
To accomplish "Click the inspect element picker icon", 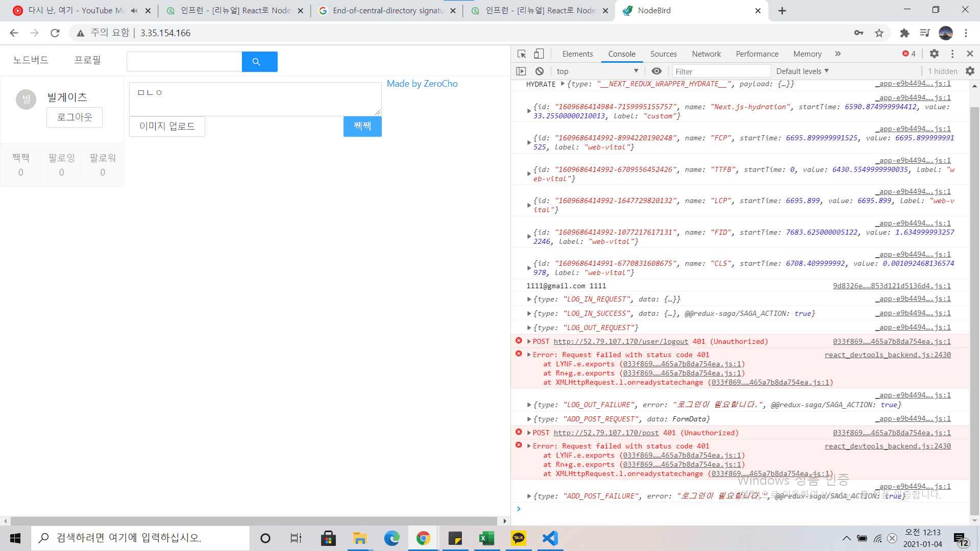I will (x=522, y=54).
